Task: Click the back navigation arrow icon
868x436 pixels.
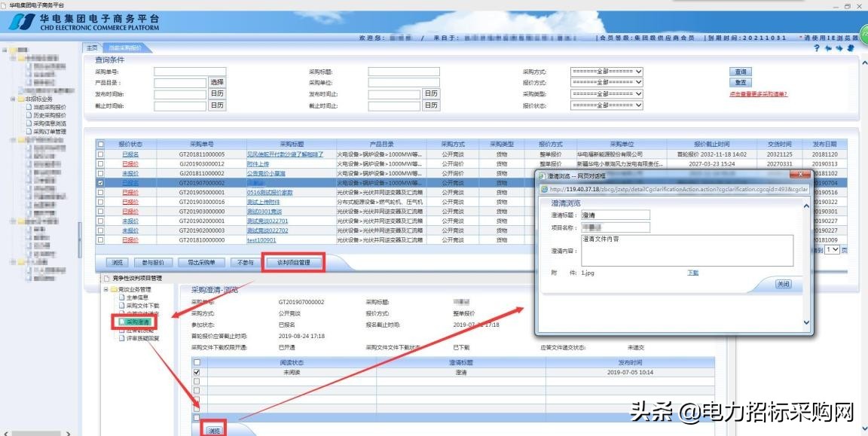Action: click(x=828, y=47)
